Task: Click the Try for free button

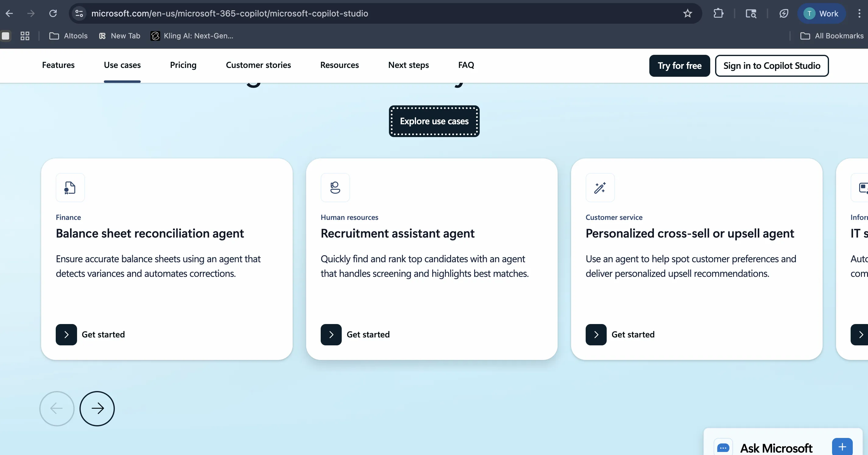Action: pos(680,66)
